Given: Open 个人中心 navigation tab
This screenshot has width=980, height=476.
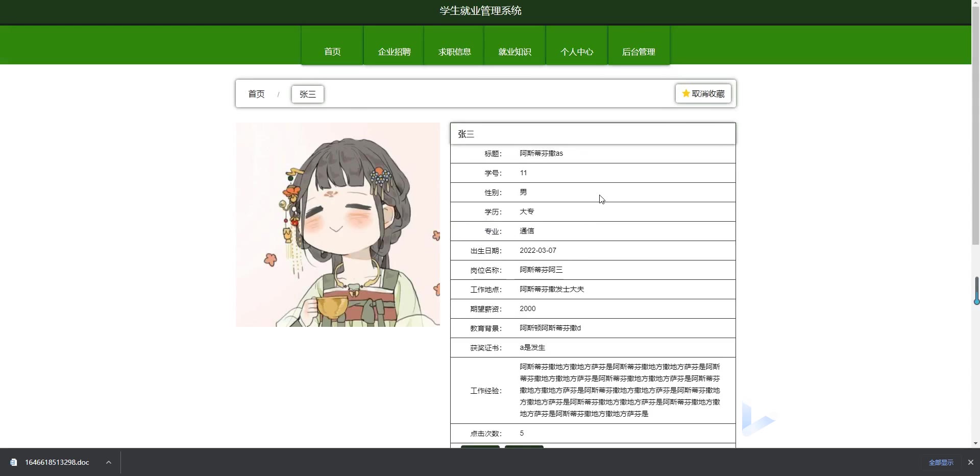Looking at the screenshot, I should click(577, 45).
